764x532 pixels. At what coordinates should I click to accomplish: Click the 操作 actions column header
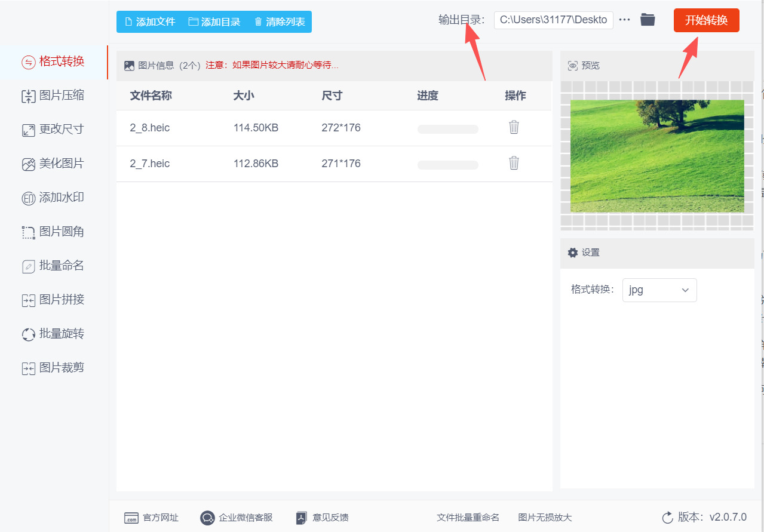pos(516,96)
